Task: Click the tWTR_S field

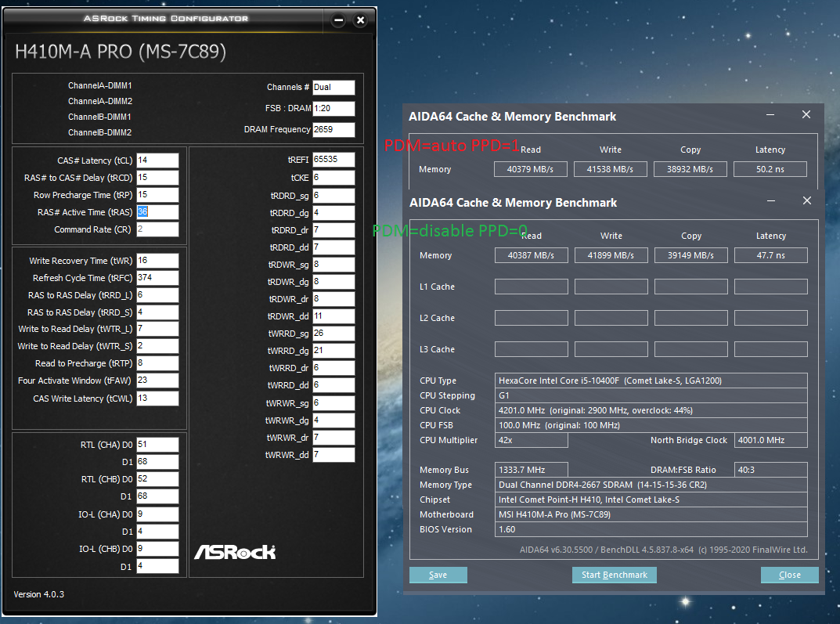Action: click(x=157, y=346)
